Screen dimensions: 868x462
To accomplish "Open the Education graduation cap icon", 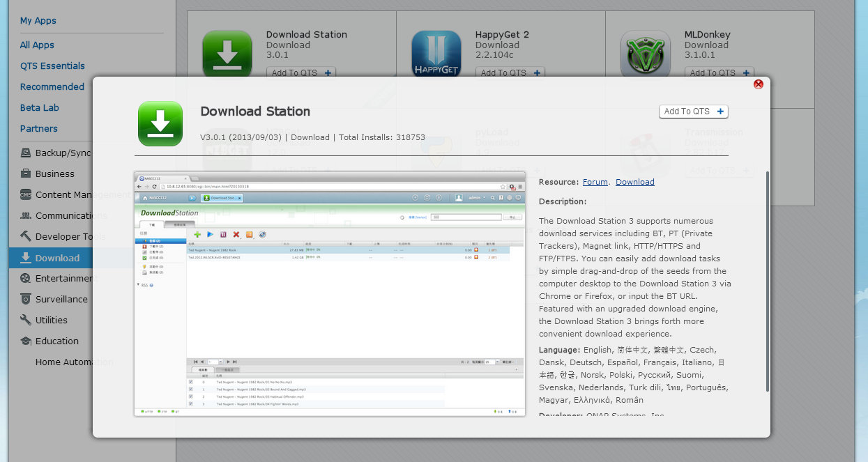I will [26, 341].
